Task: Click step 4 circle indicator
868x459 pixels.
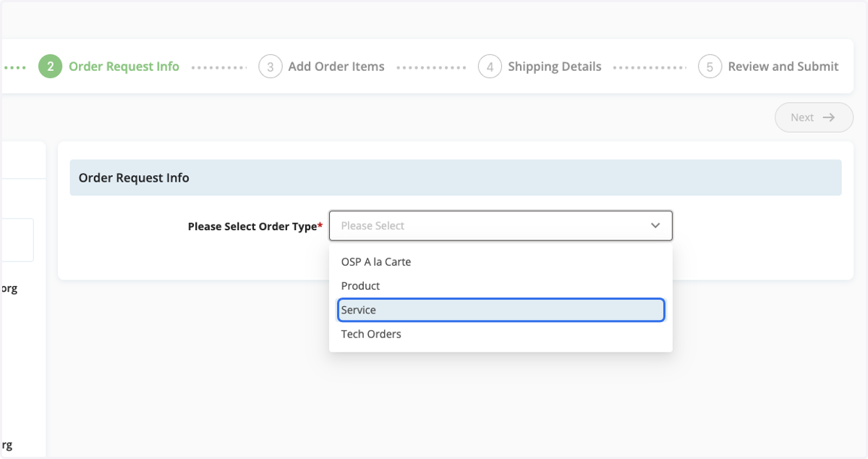Action: [x=490, y=67]
